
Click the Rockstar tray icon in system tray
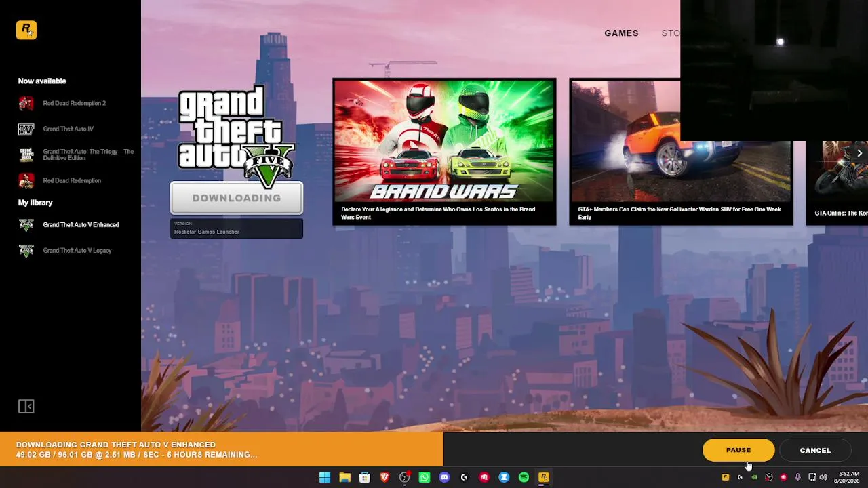(x=726, y=477)
